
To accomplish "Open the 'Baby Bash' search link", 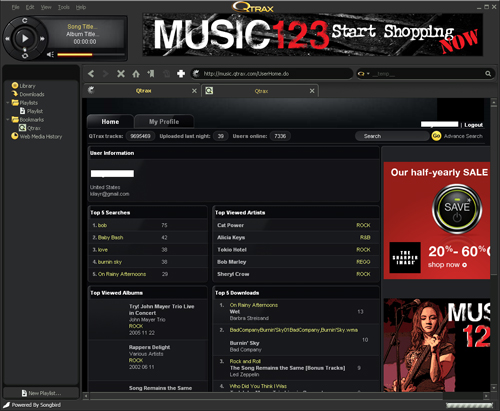I will pos(110,237).
